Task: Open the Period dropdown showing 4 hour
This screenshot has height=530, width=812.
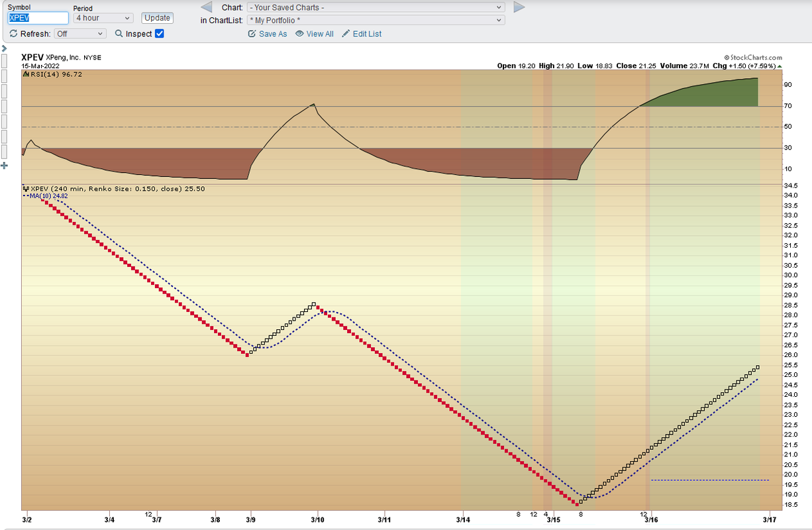Action: [x=103, y=18]
